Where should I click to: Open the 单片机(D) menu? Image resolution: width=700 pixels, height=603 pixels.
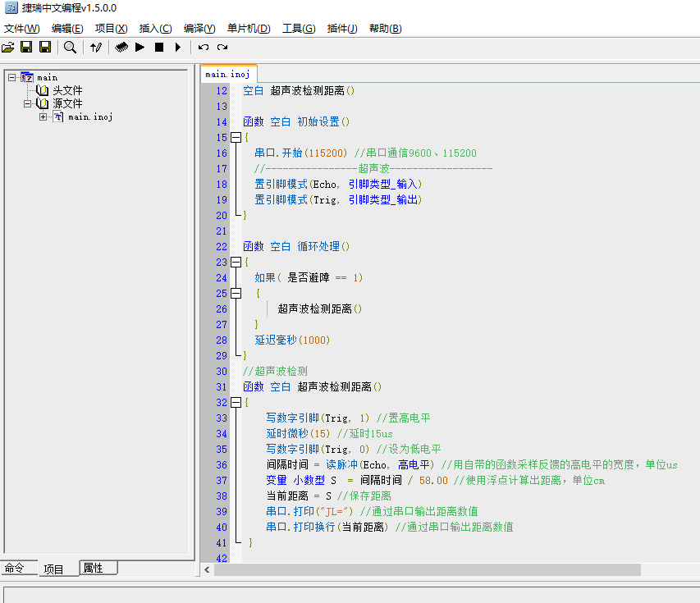[249, 29]
